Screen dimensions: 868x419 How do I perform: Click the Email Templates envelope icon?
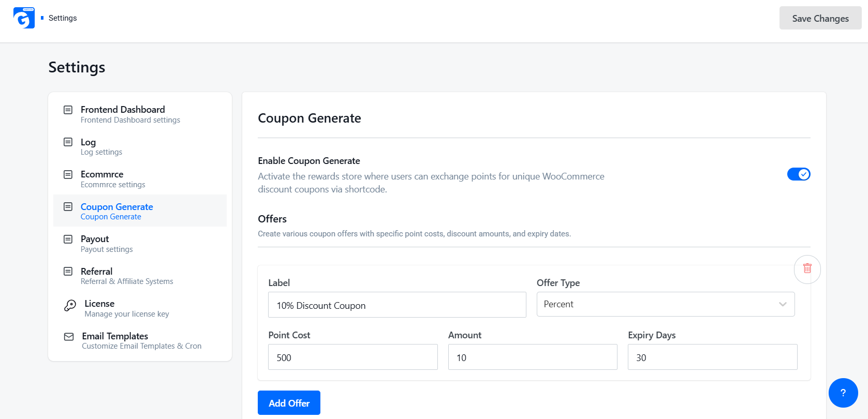69,337
